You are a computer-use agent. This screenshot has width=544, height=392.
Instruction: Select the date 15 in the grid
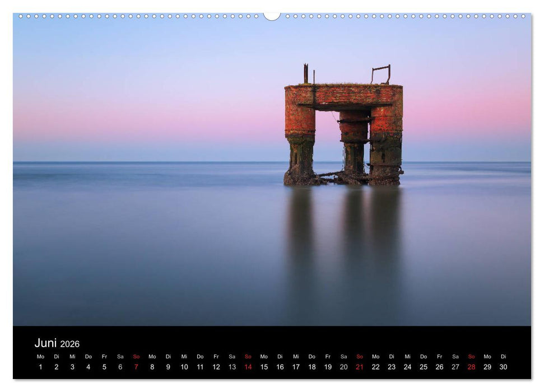pos(263,366)
